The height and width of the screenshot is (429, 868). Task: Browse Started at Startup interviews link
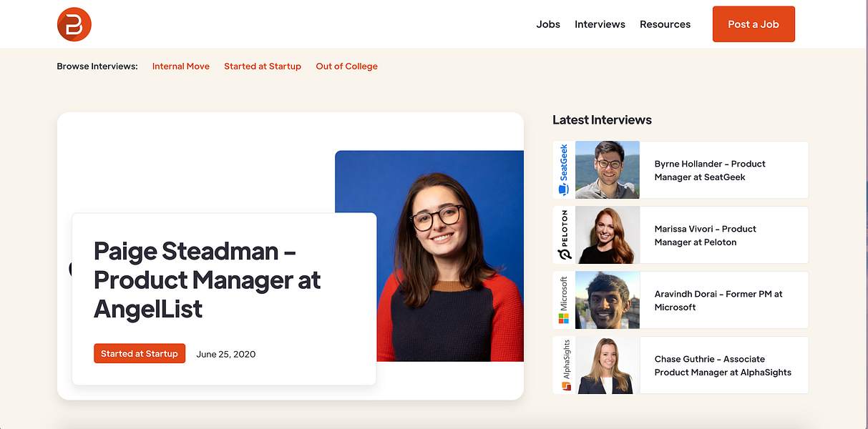point(263,66)
